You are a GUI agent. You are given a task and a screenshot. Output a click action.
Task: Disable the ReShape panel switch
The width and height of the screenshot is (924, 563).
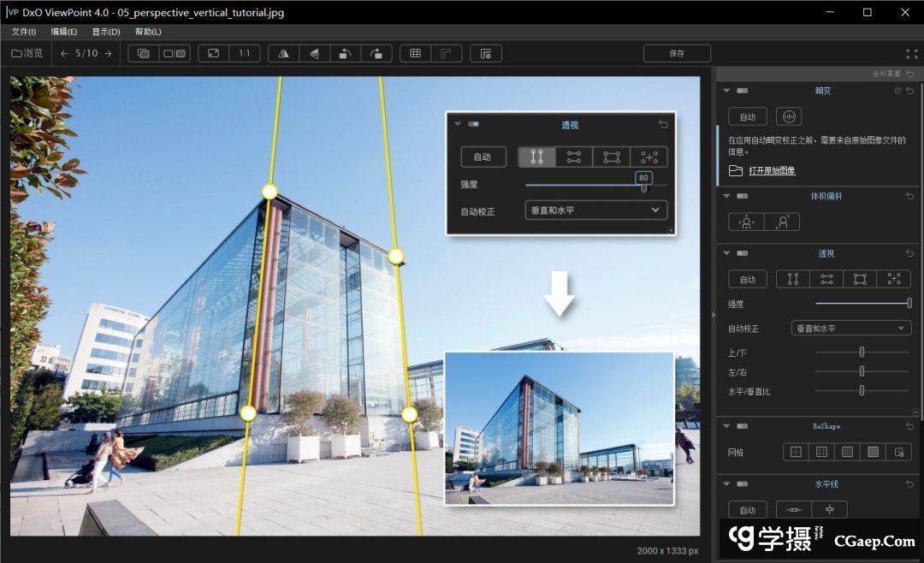[742, 426]
